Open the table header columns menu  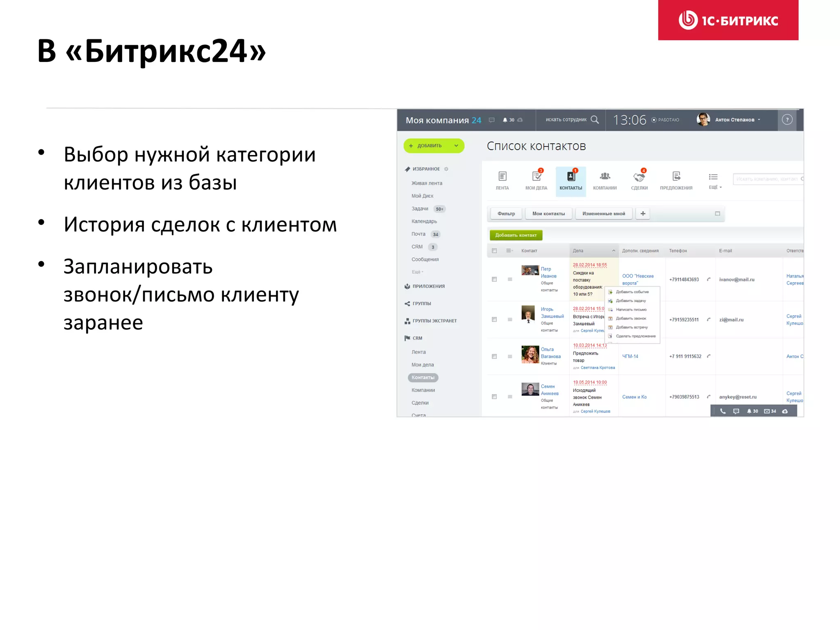[x=509, y=251]
